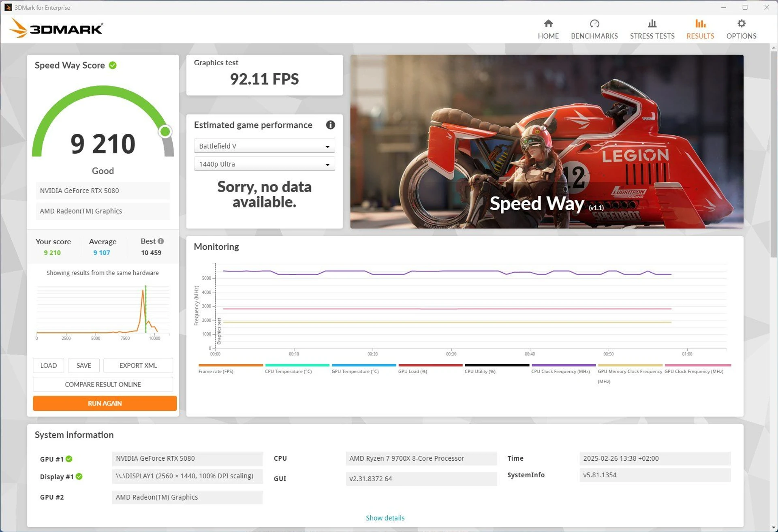Click the GPU #1 green check icon
This screenshot has width=778, height=532.
point(69,459)
